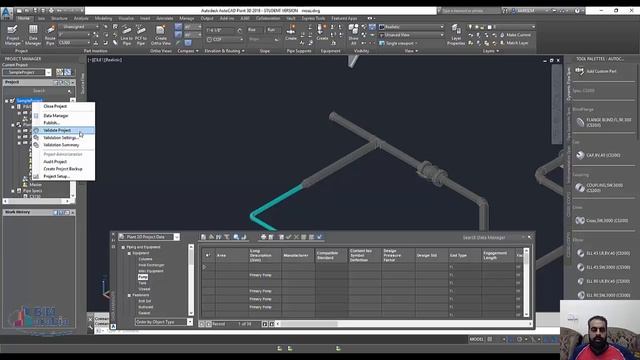Image resolution: width=640 pixels, height=360 pixels.
Task: Click the MODEL status bar button
Action: (476, 339)
